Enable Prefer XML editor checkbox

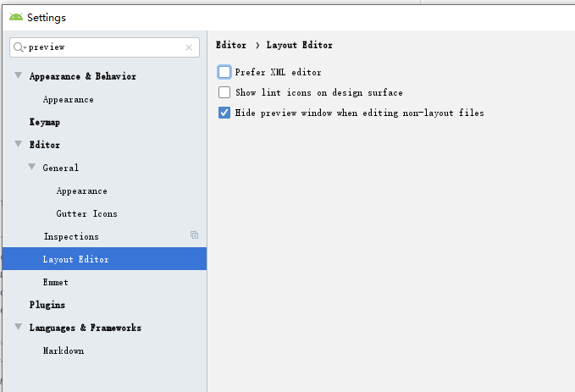coord(224,72)
